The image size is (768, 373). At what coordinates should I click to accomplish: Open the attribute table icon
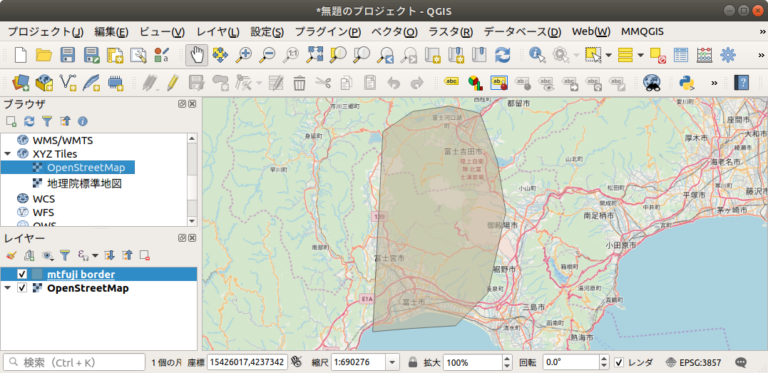click(680, 54)
